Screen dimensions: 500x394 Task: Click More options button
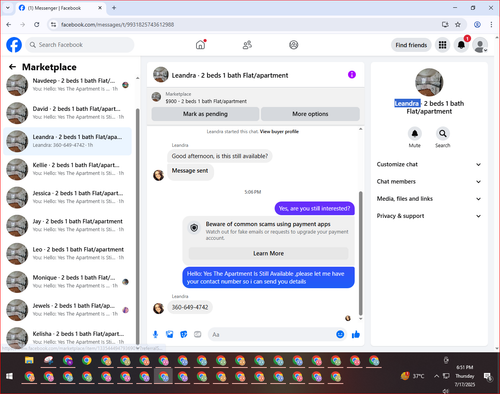(x=310, y=114)
